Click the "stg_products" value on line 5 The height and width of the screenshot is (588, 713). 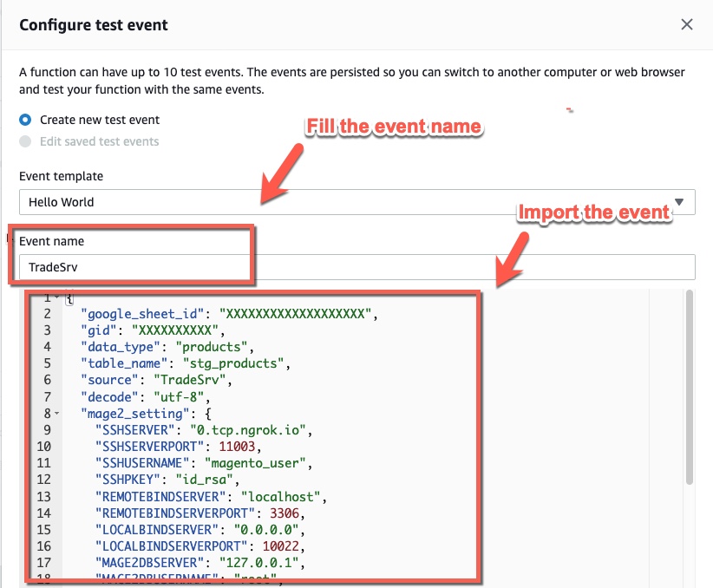pyautogui.click(x=233, y=363)
